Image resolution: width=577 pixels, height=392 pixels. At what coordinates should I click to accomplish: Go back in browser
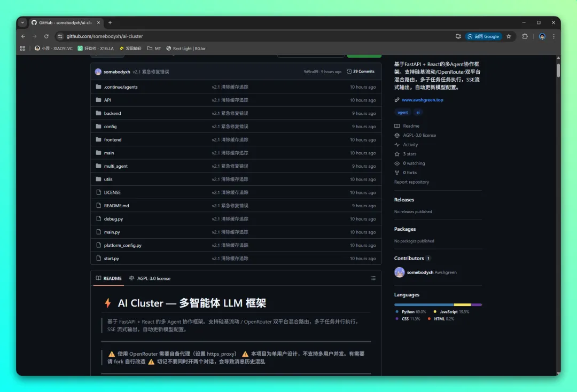(23, 36)
